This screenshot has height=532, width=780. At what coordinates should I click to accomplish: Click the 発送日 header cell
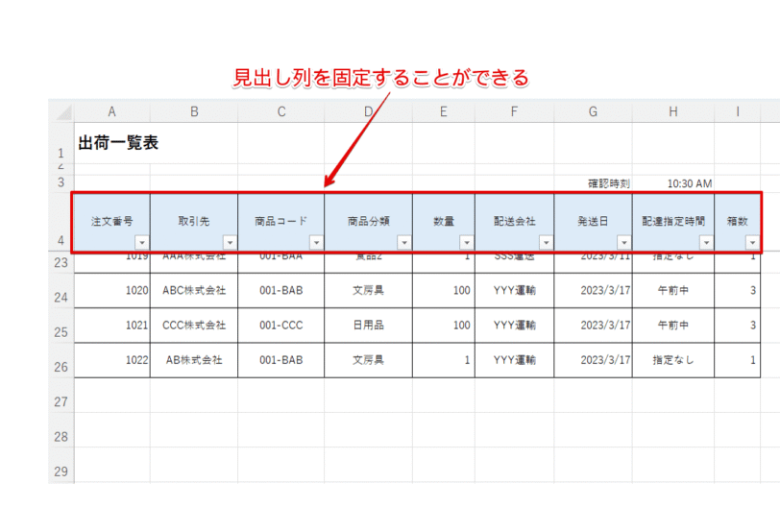point(593,222)
